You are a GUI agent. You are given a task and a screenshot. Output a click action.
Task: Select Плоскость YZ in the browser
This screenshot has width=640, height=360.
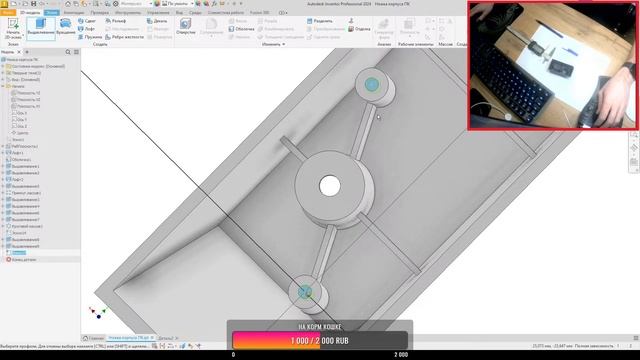(25, 93)
